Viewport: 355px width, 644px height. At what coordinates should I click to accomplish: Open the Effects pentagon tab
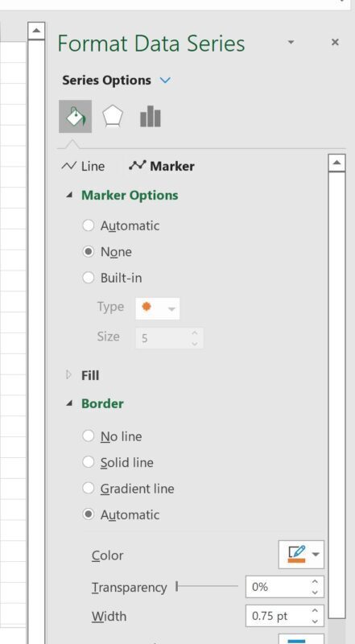[x=112, y=117]
